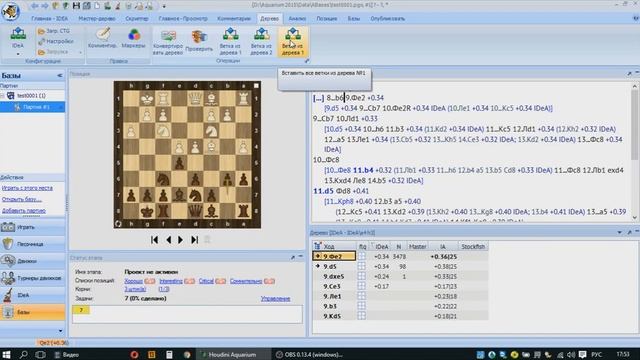Open the Турниры движков sidebar section
This screenshot has height=360, width=640.
[33, 278]
